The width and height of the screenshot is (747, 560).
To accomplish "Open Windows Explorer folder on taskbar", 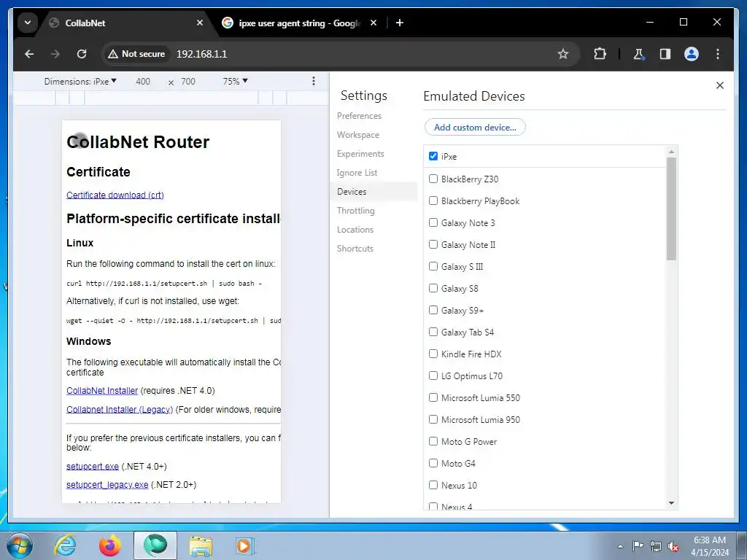I will coord(201,545).
